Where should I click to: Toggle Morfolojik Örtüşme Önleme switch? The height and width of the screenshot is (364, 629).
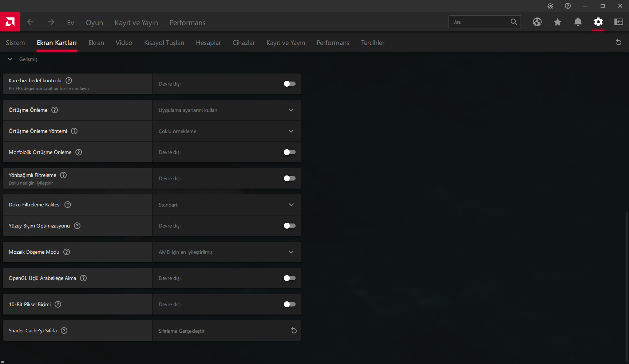(290, 152)
